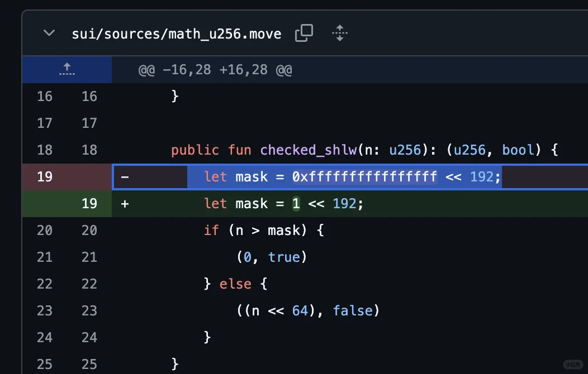Click the 'if (n > mask) {' line
The height and width of the screenshot is (374, 588).
click(264, 230)
